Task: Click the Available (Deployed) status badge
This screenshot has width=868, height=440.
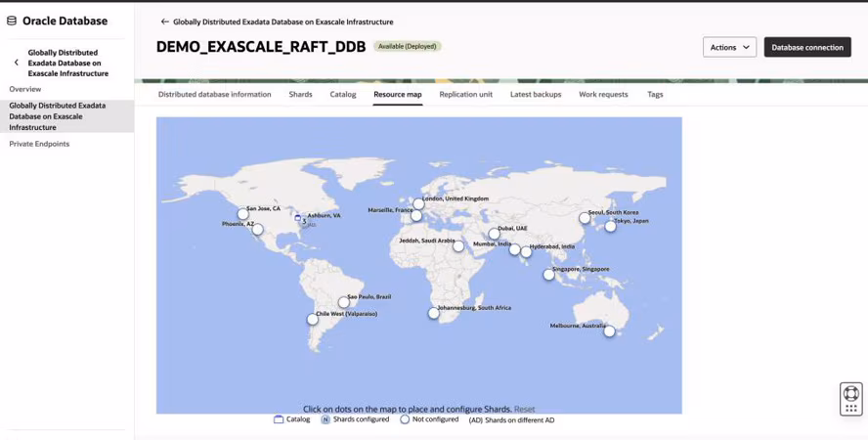Action: (408, 47)
